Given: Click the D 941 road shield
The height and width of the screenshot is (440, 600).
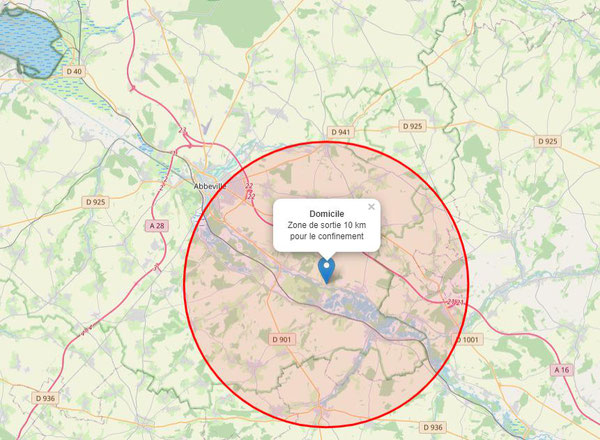Looking at the screenshot, I should coord(341,132).
